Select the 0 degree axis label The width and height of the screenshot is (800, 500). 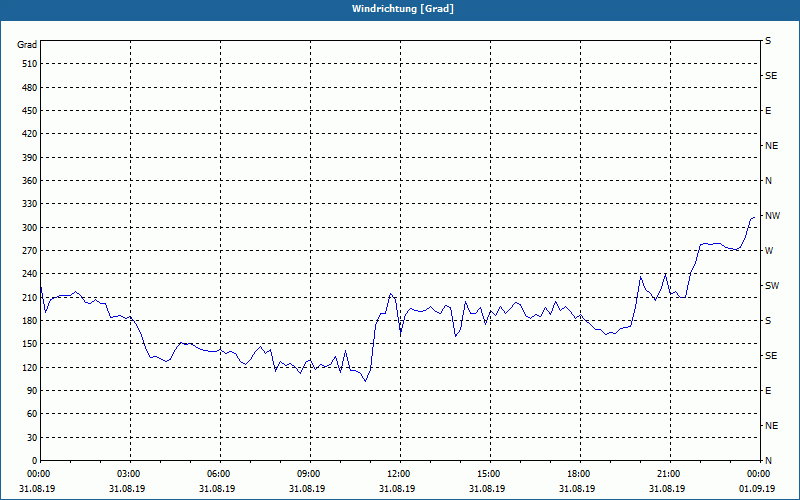click(x=34, y=461)
